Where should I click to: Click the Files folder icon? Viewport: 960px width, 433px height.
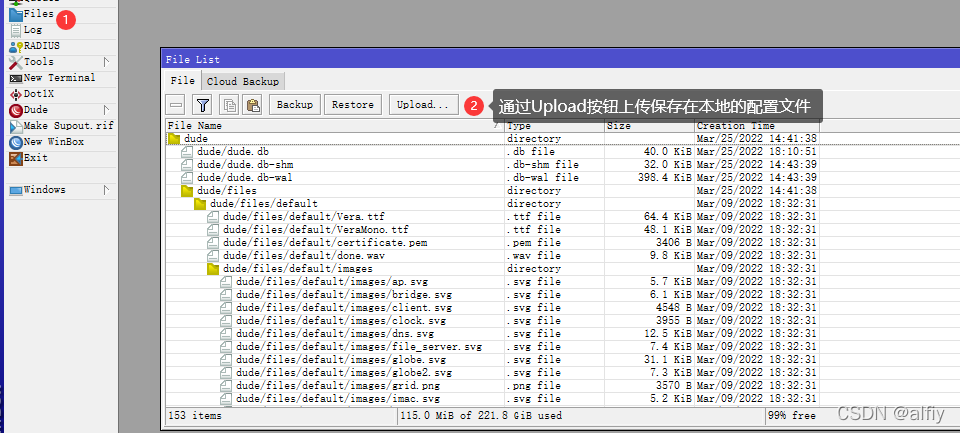point(15,13)
